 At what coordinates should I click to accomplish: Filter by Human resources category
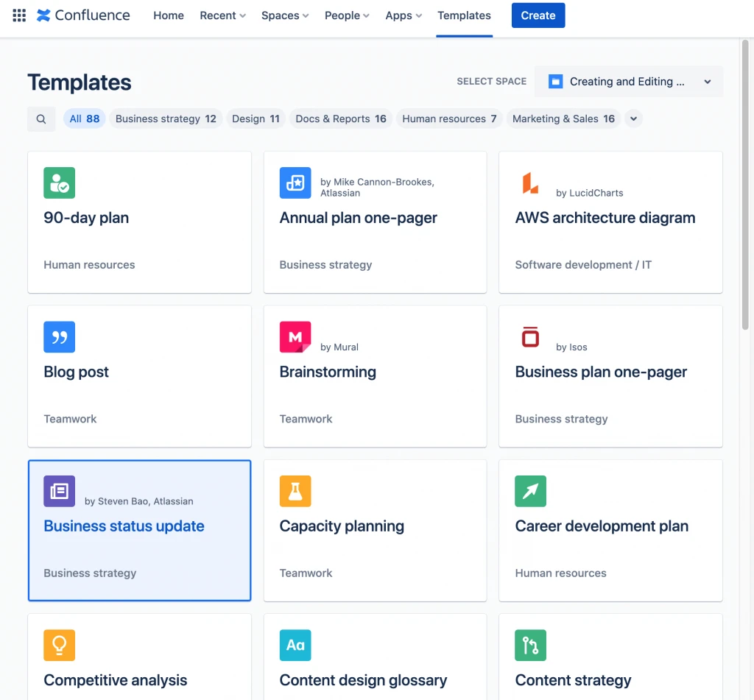click(x=449, y=119)
